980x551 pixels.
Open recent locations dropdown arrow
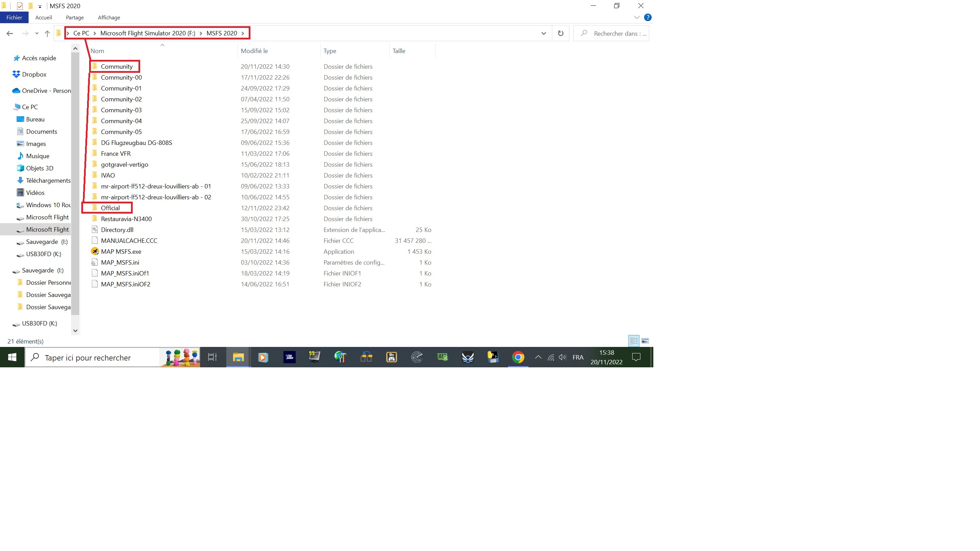36,33
